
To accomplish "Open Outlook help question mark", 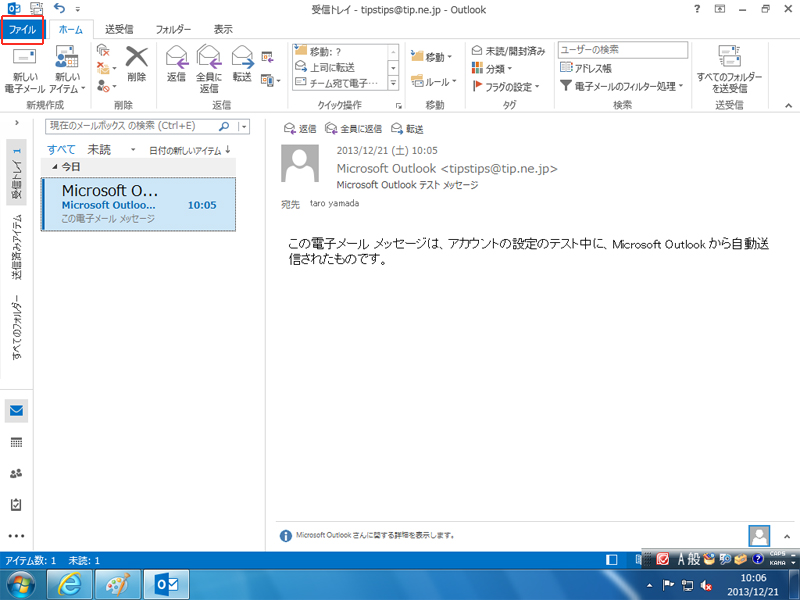I will point(696,9).
